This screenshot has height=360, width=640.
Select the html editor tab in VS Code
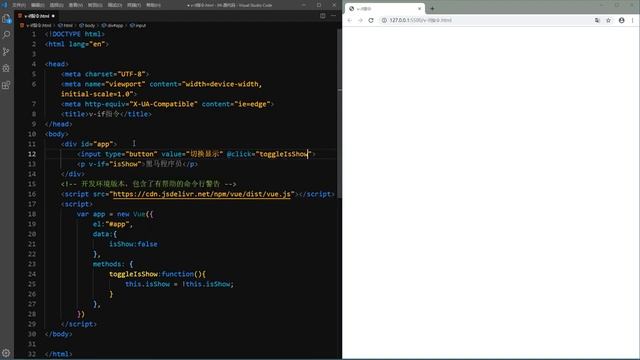pyautogui.click(x=36, y=16)
